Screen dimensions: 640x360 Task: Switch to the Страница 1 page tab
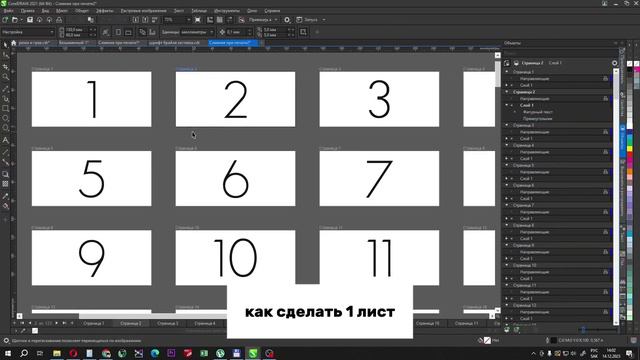pos(93,323)
